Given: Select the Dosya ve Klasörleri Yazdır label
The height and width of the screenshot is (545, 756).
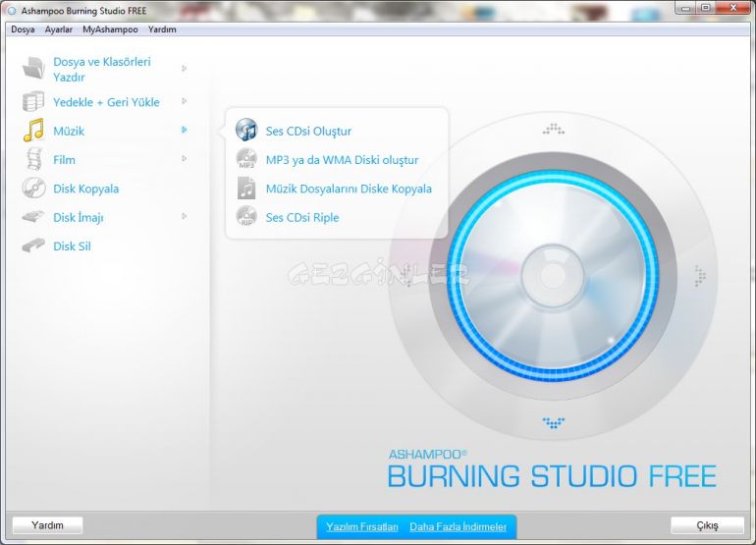Looking at the screenshot, I should (102, 70).
